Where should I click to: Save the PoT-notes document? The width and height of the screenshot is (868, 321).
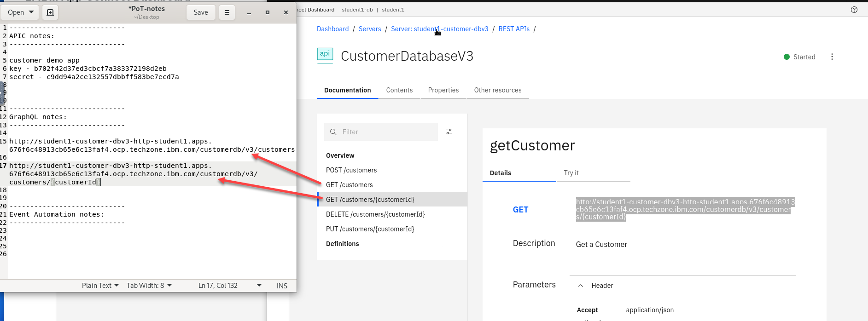(200, 12)
